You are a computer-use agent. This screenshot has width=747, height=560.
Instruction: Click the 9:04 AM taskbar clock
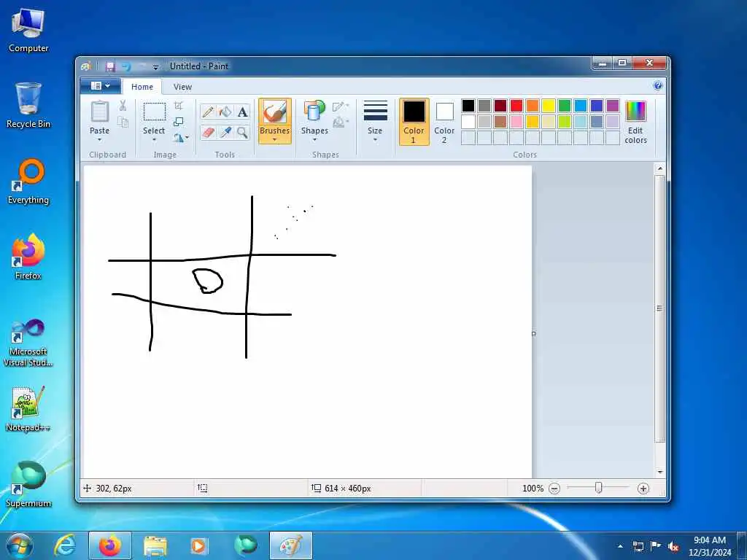[709, 540]
